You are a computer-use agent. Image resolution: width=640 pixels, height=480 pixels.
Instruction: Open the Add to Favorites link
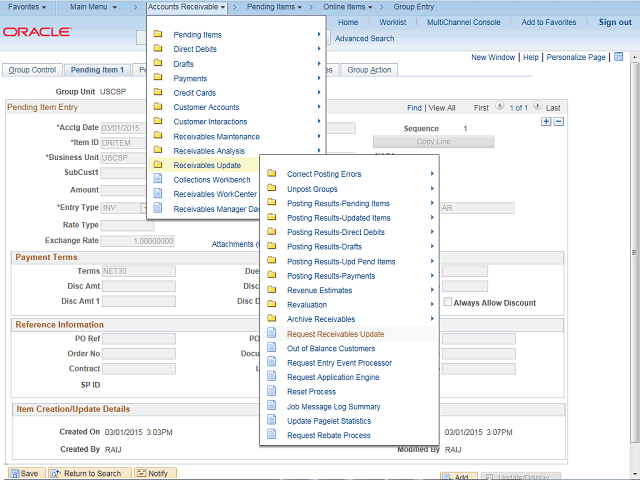pyautogui.click(x=549, y=22)
